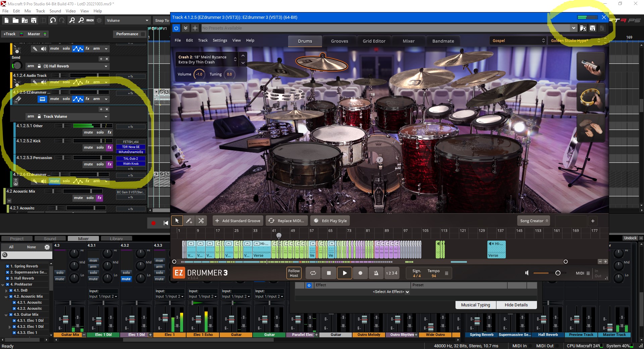Click the plugin preset save icon
Viewport: 644px width, 349px height.
point(592,28)
